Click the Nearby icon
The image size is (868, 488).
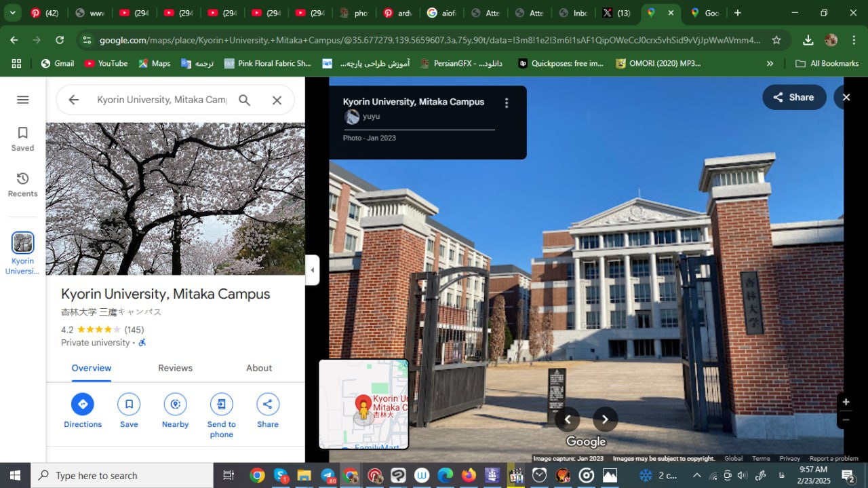[175, 405]
